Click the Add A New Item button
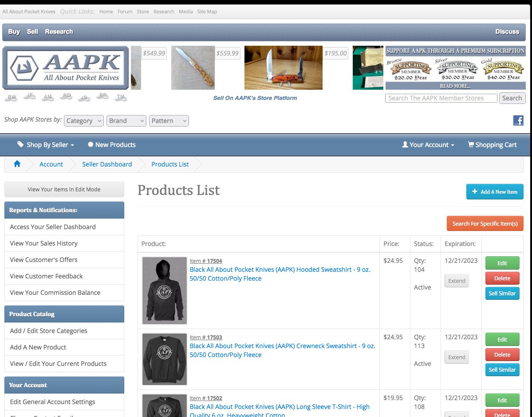The image size is (532, 417). [495, 191]
